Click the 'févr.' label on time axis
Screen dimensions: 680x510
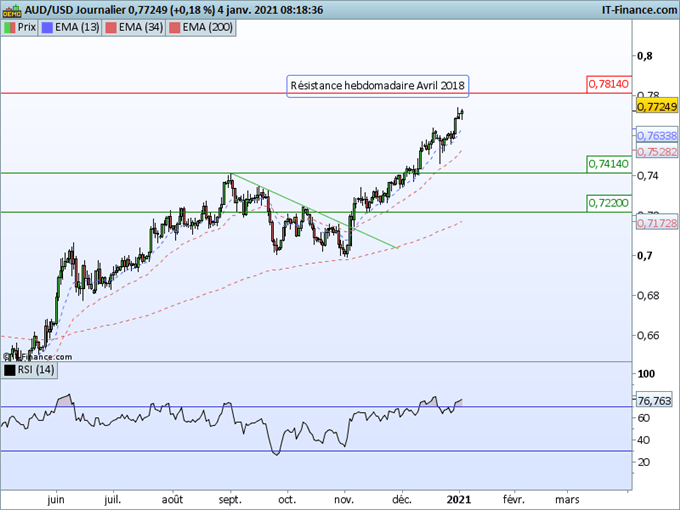click(x=514, y=500)
